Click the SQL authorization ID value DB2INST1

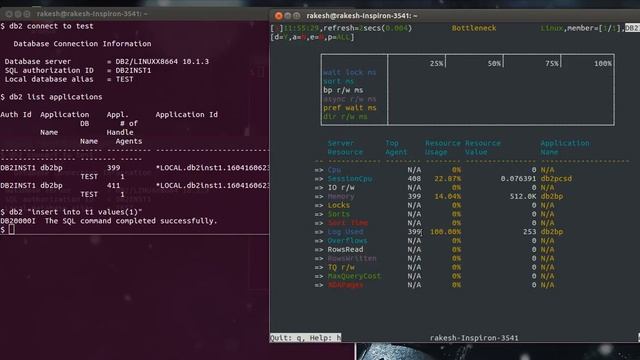click(133, 71)
